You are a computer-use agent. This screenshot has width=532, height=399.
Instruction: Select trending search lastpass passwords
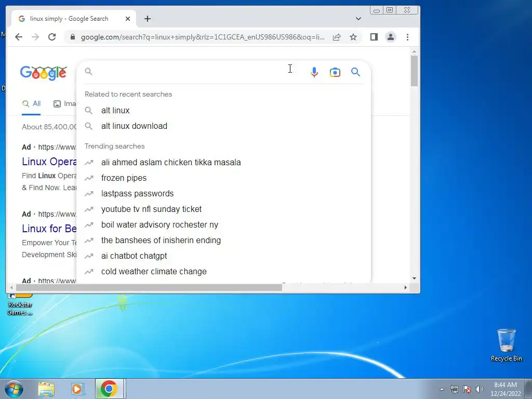(x=223, y=193)
